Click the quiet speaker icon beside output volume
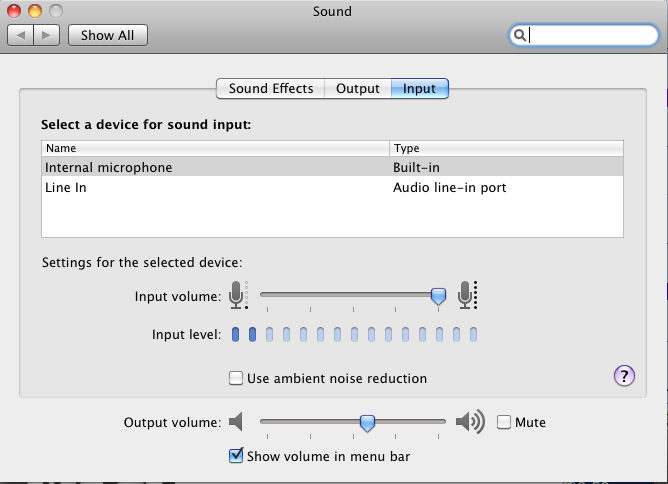The height and width of the screenshot is (484, 668). [236, 422]
